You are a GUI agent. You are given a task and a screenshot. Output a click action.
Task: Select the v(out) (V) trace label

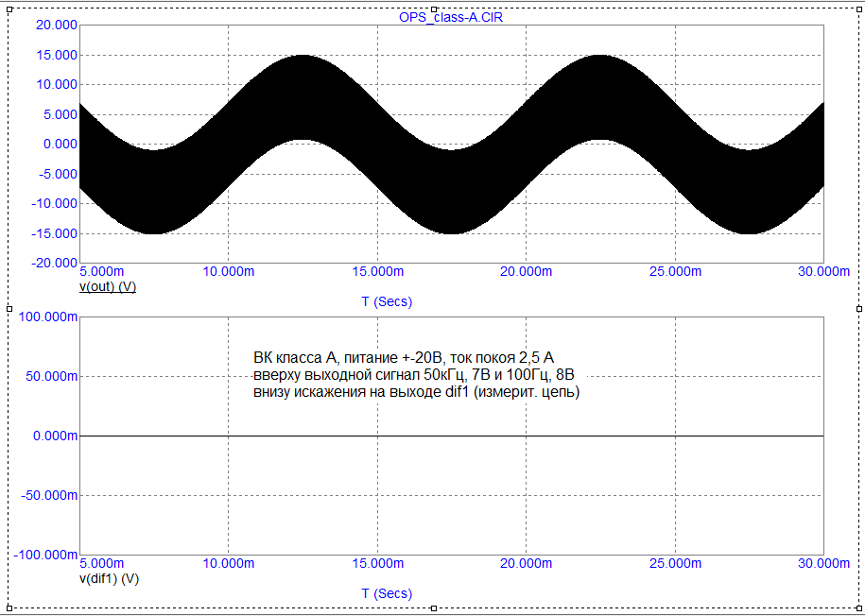pos(108,287)
